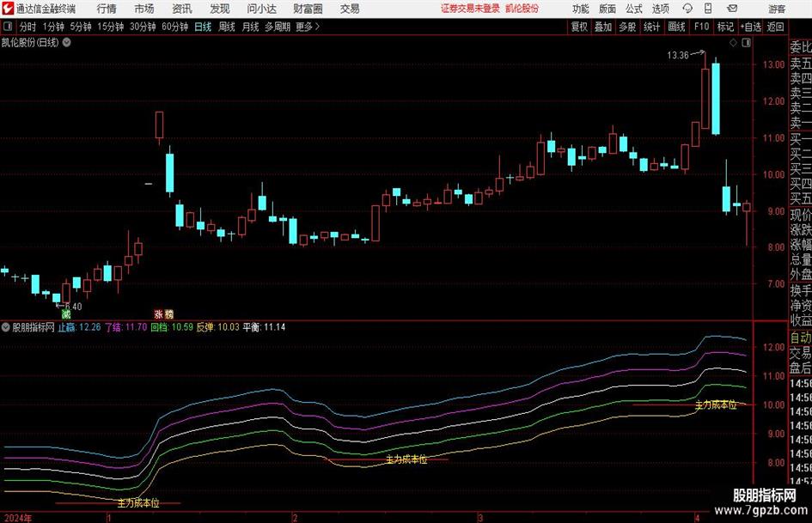Switch to the 15分钟 period tab

point(110,27)
